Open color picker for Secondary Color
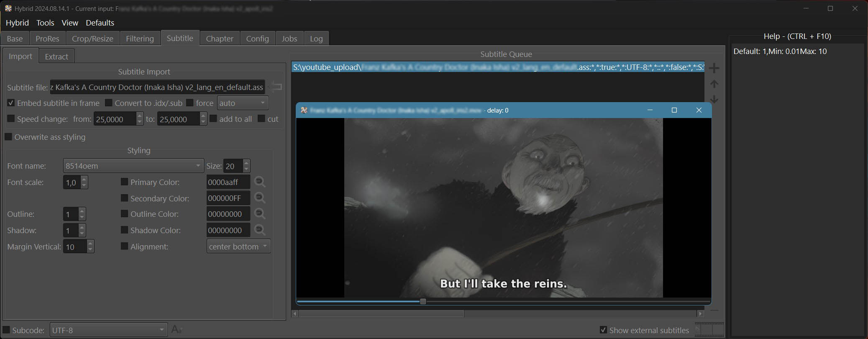 (260, 198)
